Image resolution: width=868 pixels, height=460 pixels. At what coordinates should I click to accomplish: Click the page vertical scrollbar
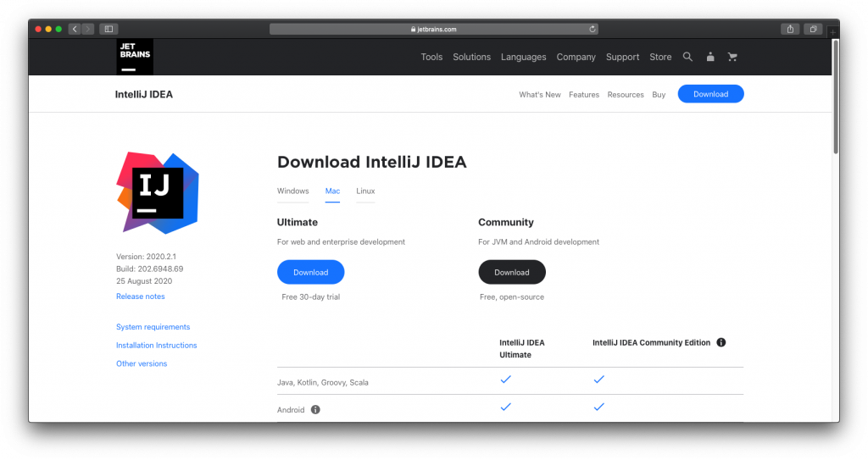[x=835, y=97]
